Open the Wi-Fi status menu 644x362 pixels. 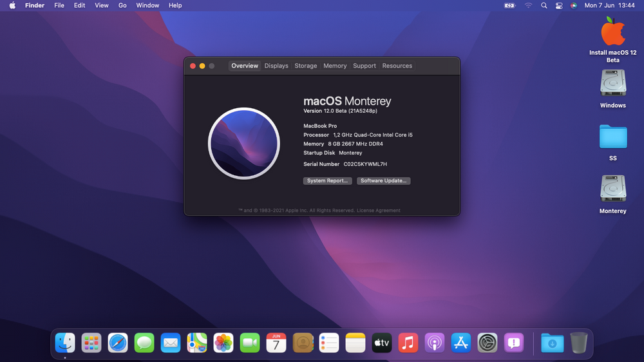coord(528,5)
